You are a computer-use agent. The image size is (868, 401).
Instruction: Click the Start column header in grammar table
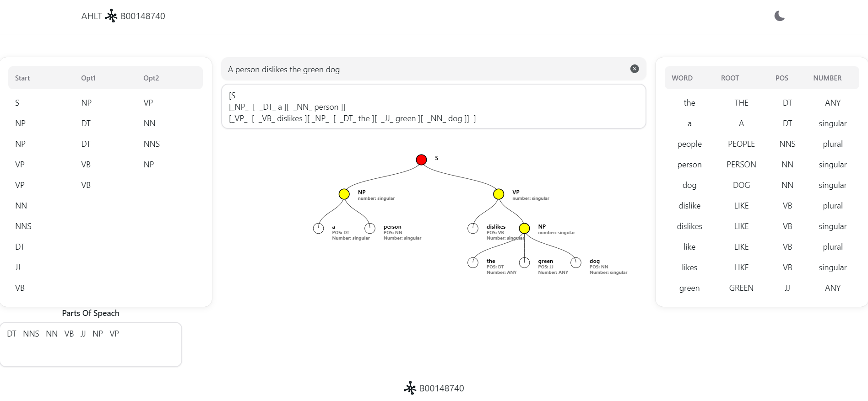point(22,78)
